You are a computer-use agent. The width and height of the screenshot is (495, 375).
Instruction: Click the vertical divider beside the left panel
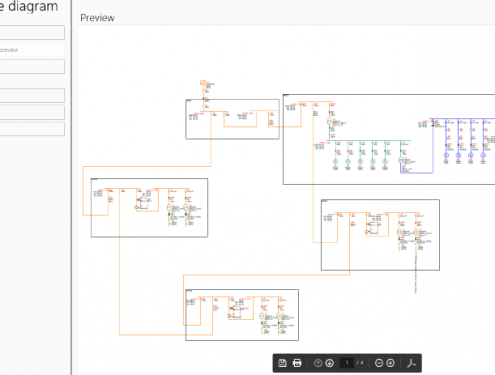[x=71, y=187]
